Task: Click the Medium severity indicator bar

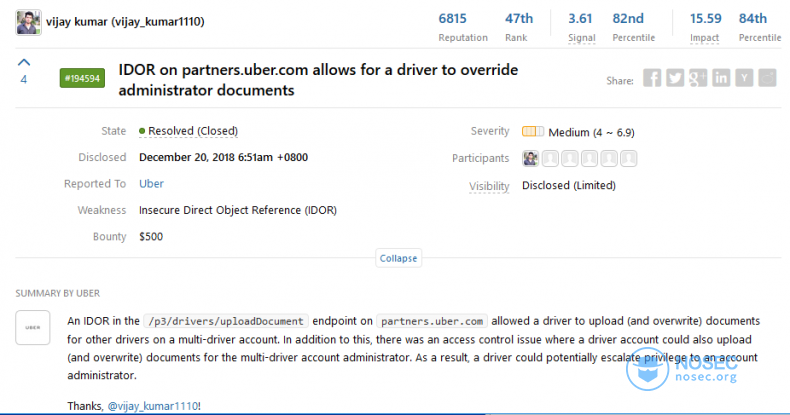Action: point(533,132)
